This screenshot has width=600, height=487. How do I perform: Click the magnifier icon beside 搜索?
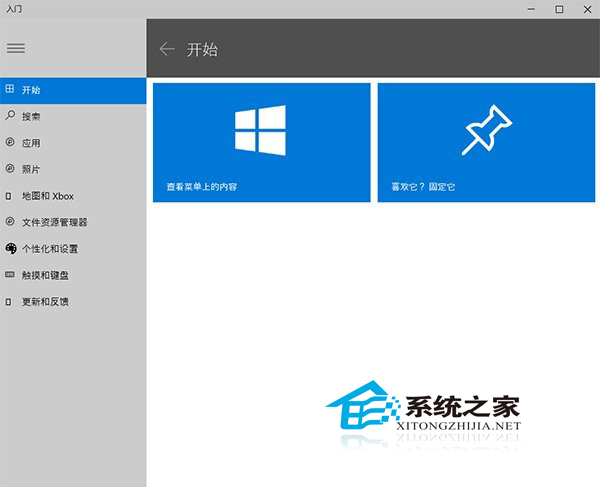[10, 115]
